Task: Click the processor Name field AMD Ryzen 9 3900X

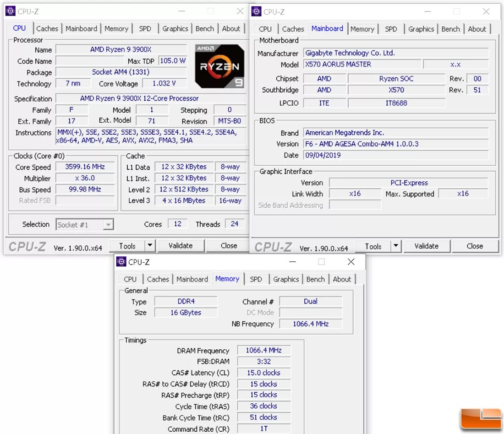Action: (x=121, y=49)
